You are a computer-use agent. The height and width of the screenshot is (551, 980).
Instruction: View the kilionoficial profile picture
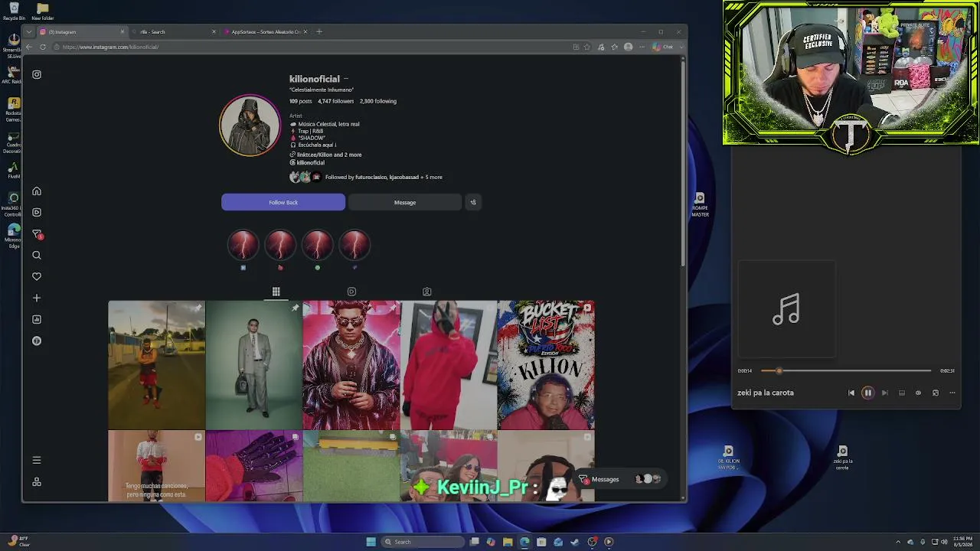click(x=250, y=126)
